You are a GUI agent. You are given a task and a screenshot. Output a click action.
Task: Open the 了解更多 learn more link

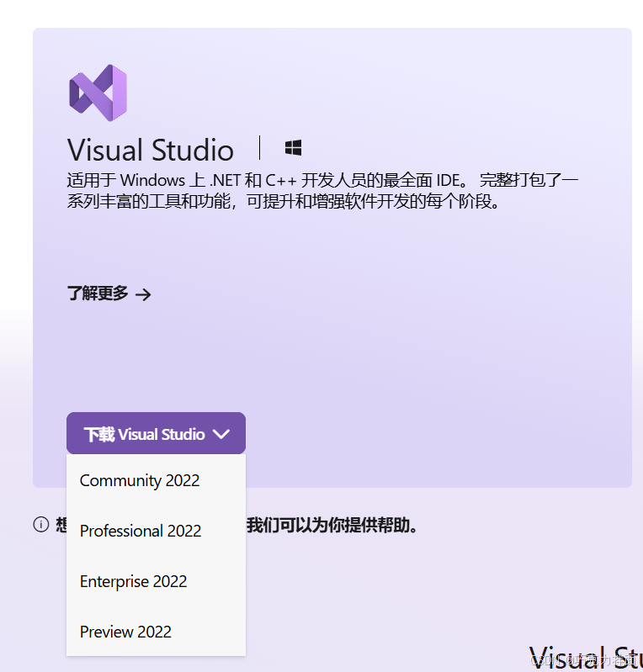(x=109, y=294)
